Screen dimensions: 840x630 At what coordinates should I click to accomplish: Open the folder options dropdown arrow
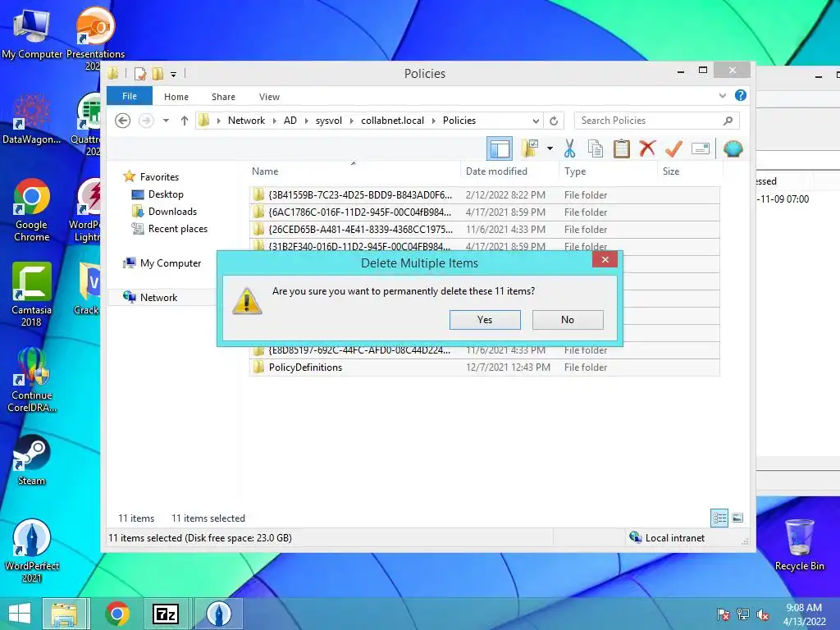tap(550, 148)
